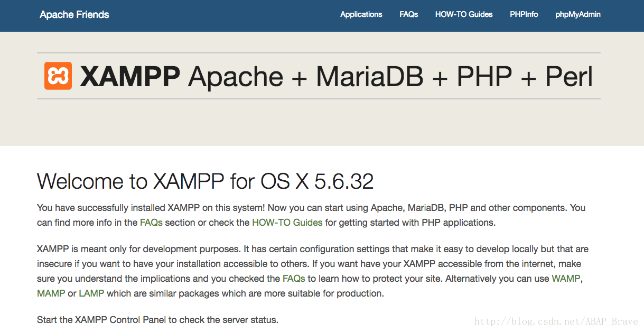Click the orange XAMPP logo icon
Screen dimensions: 644x332
[x=58, y=76]
